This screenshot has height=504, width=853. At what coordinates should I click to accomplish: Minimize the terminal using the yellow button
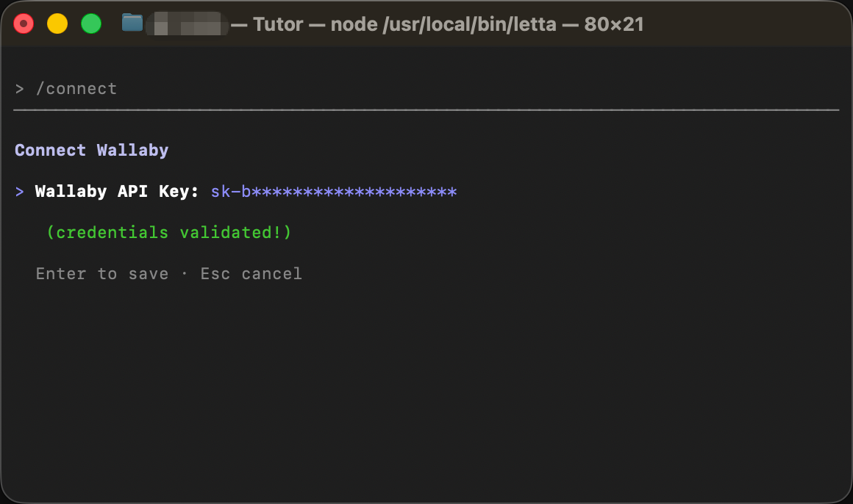pos(57,24)
